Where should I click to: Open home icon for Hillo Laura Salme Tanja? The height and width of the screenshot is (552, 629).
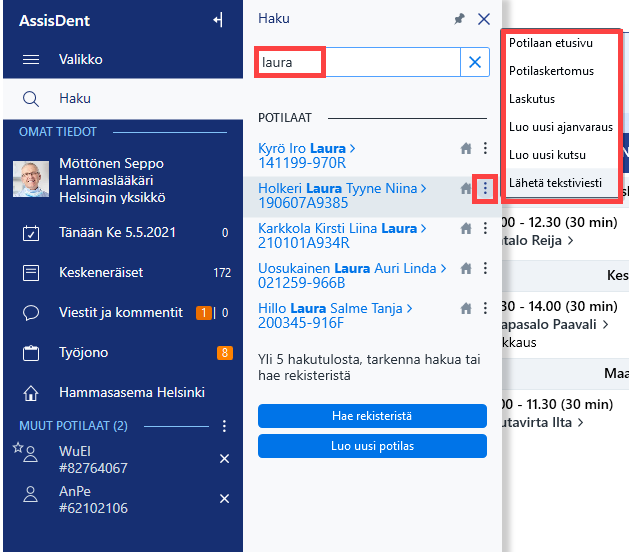point(466,308)
